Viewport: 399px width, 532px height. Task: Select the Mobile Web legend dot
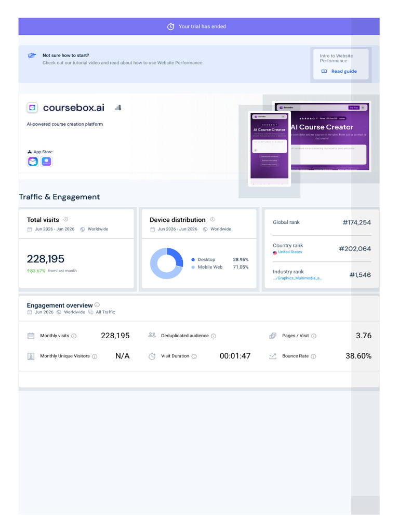[x=193, y=267]
